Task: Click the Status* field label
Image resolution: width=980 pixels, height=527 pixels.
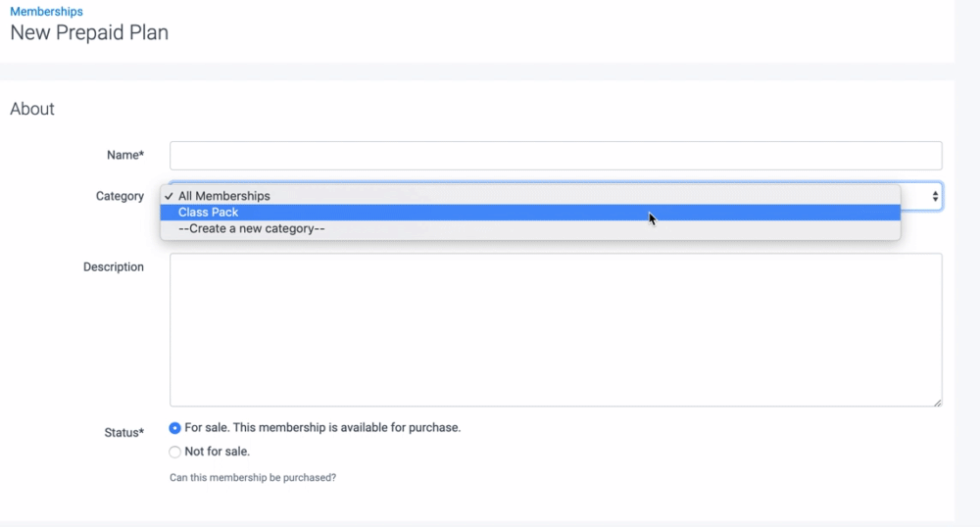Action: 123,432
